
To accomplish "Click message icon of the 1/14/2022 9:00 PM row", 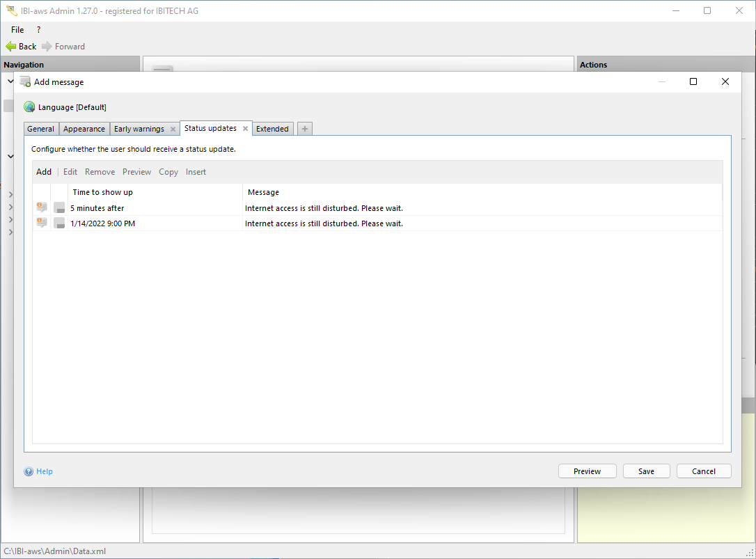I will coord(42,223).
